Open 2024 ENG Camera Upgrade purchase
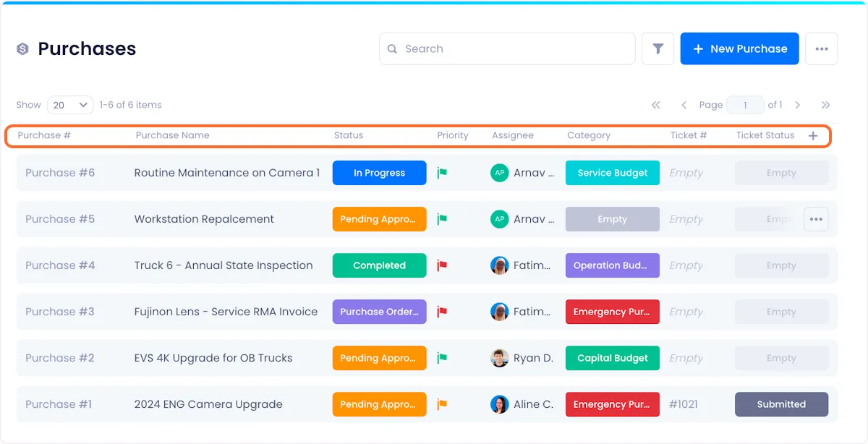Image resolution: width=868 pixels, height=444 pixels. [208, 404]
